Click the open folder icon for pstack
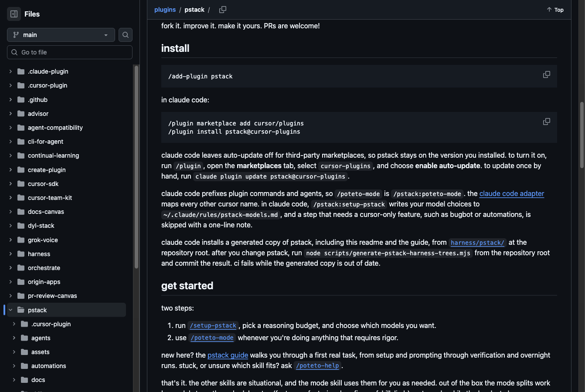This screenshot has height=392, width=585. (21, 310)
